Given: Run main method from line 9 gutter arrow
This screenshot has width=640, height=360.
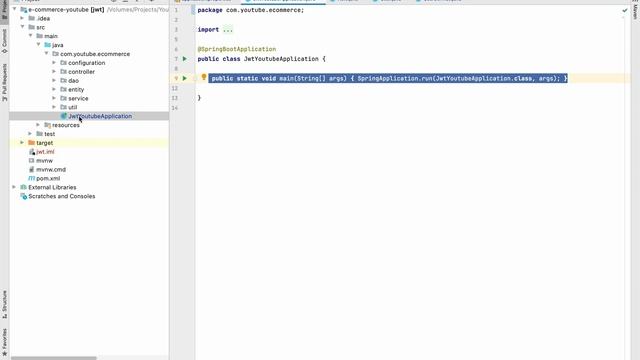Looking at the screenshot, I should 184,78.
